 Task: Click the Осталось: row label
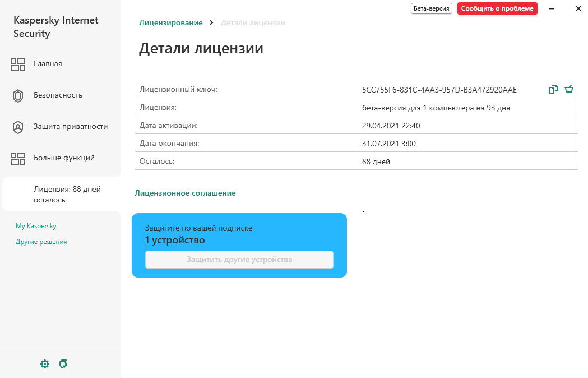(157, 162)
